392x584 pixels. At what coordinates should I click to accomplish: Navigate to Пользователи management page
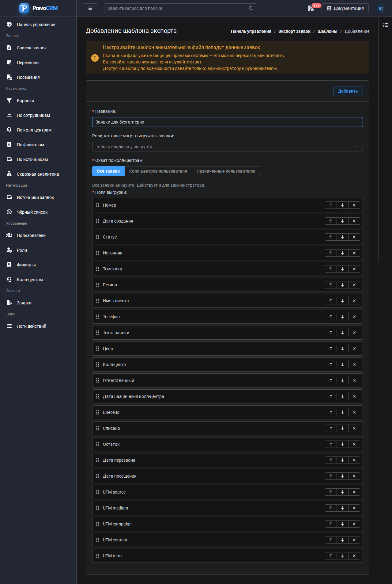coord(38,235)
